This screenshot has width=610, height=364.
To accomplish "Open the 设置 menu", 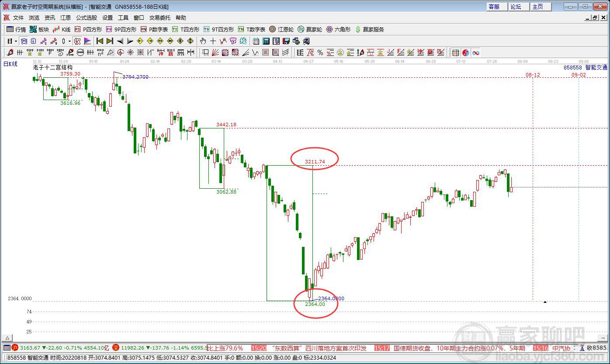I will click(107, 17).
